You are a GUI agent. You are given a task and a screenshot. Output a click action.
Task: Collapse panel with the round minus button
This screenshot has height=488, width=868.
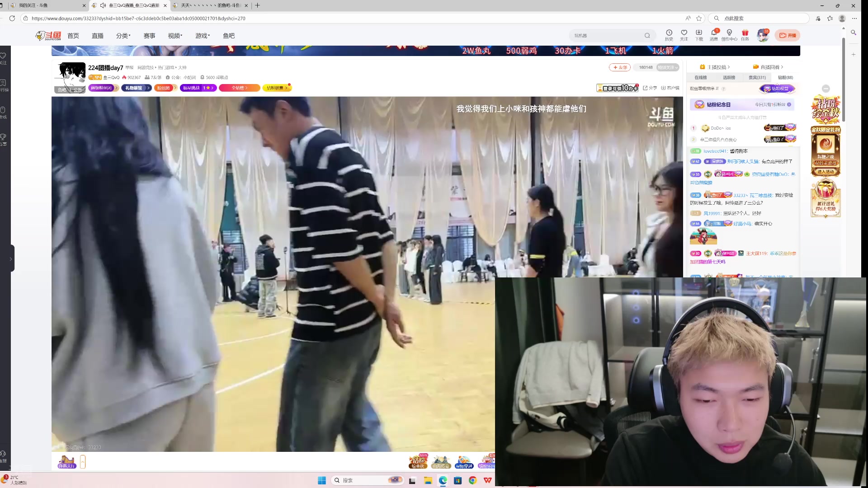pyautogui.click(x=826, y=89)
